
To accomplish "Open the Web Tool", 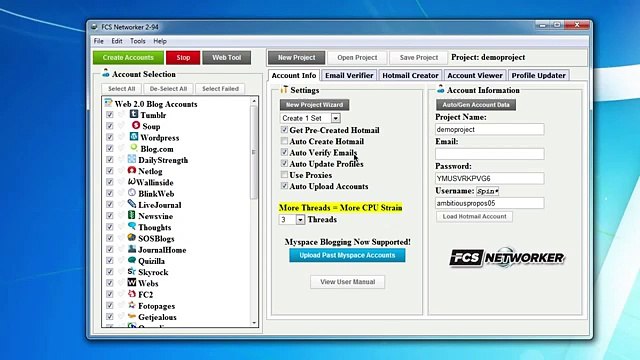I will pos(227,58).
